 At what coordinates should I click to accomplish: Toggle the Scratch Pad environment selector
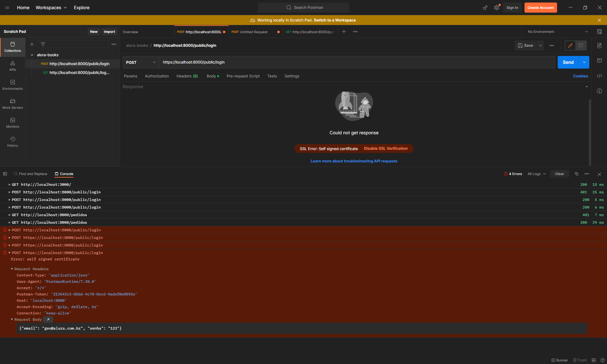tap(556, 31)
